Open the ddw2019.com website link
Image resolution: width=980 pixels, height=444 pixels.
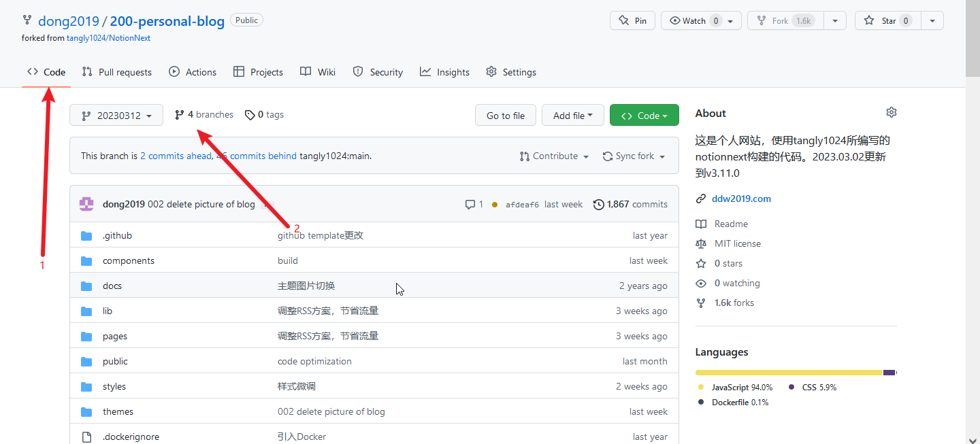coord(741,199)
